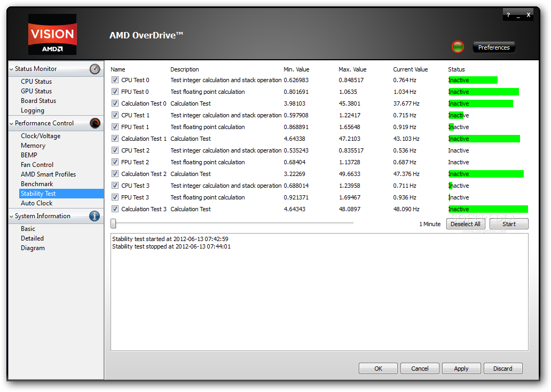Click the OK button
The width and height of the screenshot is (551, 392).
click(378, 369)
